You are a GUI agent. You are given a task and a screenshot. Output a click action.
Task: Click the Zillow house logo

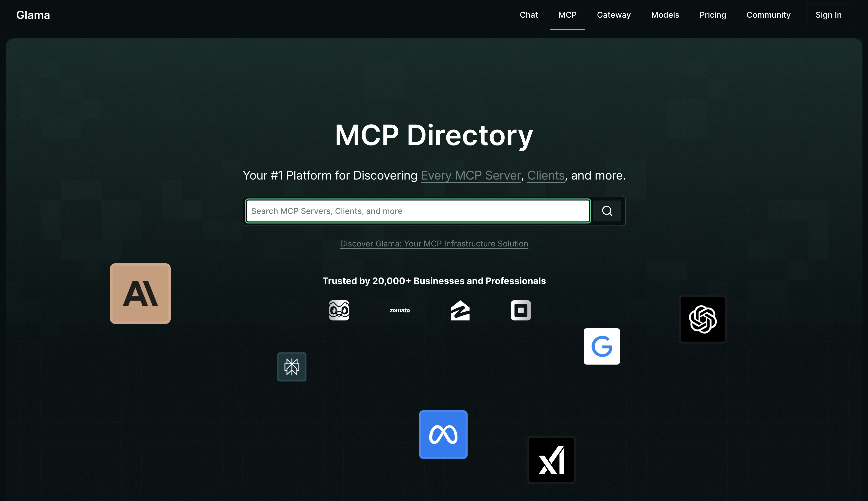point(460,310)
